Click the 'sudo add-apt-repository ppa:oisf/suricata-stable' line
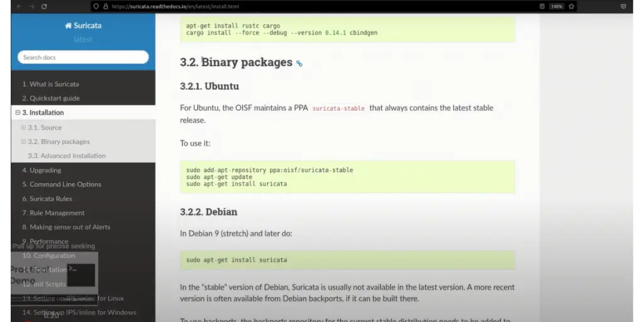The width and height of the screenshot is (644, 322). pos(269,170)
